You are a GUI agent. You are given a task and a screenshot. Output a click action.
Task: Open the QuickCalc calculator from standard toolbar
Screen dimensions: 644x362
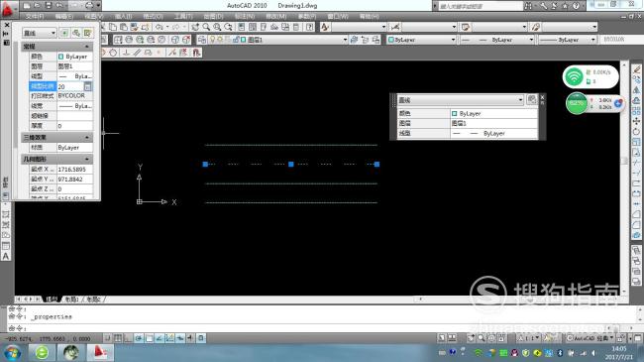pos(296,27)
